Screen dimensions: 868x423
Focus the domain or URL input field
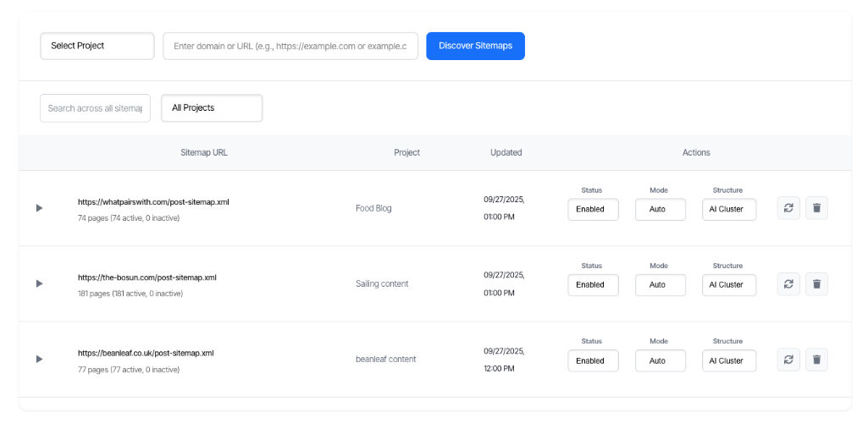[x=290, y=46]
